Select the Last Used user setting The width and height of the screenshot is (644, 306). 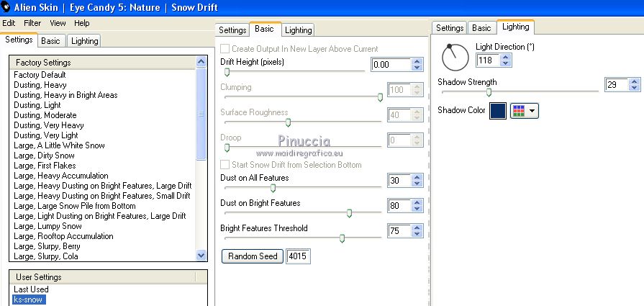(x=31, y=289)
